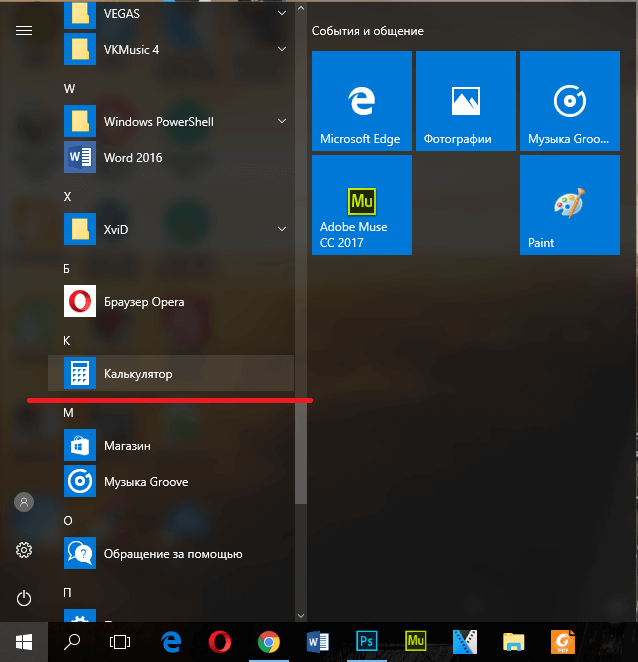Open Task View on taskbar
The width and height of the screenshot is (638, 662).
pyautogui.click(x=120, y=642)
